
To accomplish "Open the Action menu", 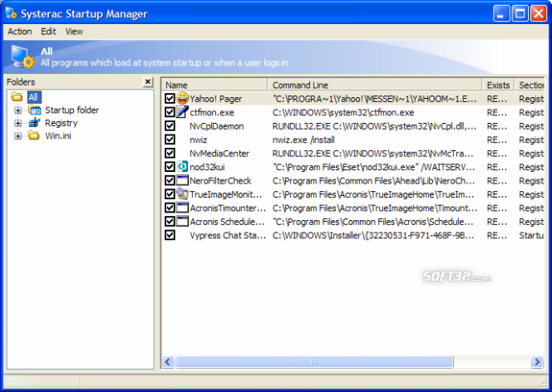I will [x=20, y=32].
